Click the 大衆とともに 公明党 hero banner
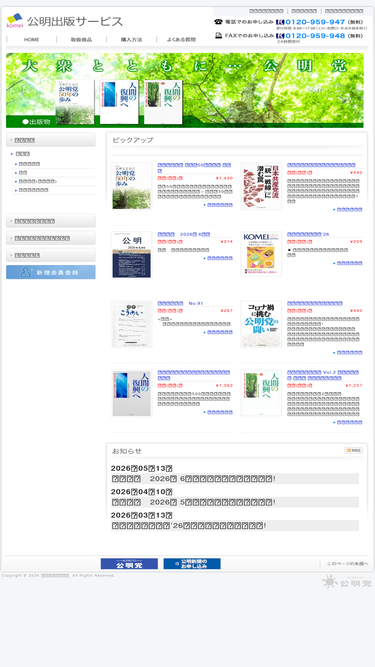 pos(185,90)
